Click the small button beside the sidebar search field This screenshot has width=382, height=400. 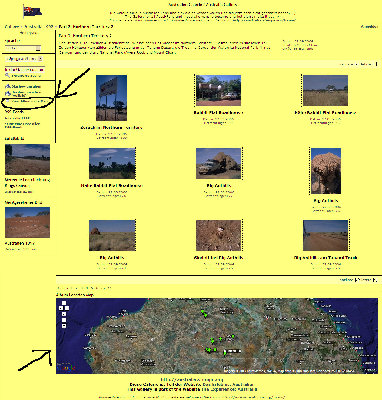point(38,49)
